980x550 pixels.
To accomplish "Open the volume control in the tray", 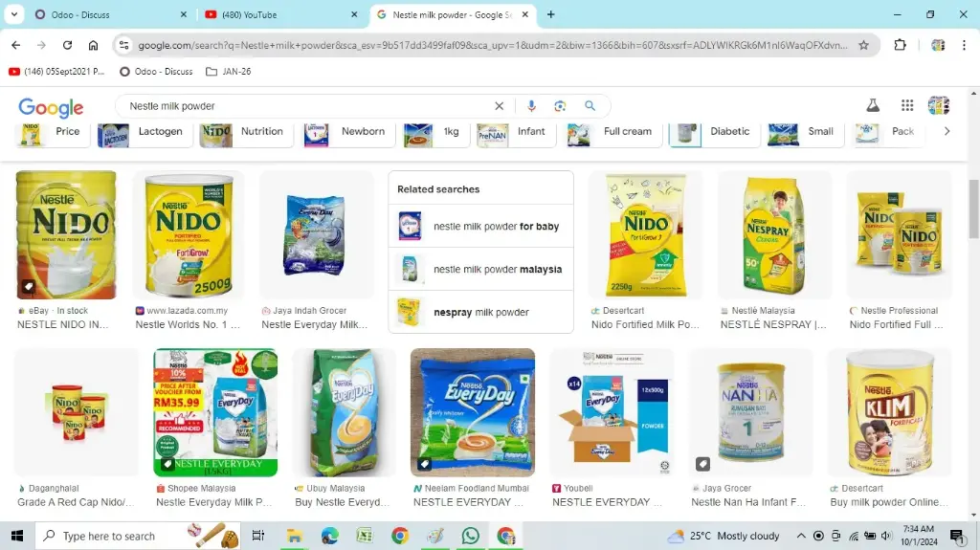I will 886,536.
